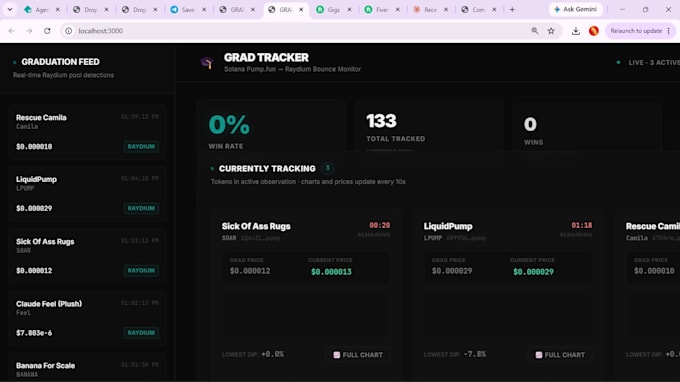The image size is (680, 382).
Task: Click the 0 wins stat
Action: pyautogui.click(x=530, y=124)
